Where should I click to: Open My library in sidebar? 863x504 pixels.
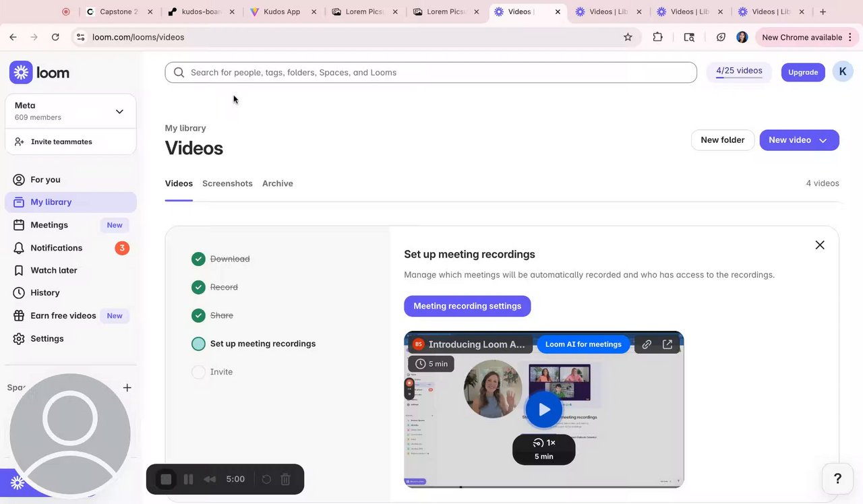tap(71, 202)
